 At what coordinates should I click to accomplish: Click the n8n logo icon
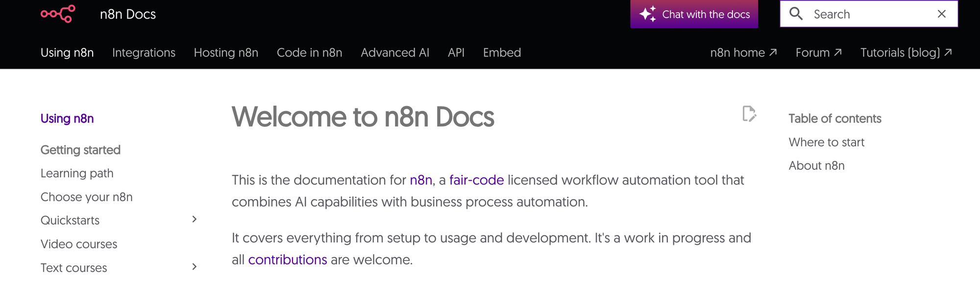(x=58, y=14)
